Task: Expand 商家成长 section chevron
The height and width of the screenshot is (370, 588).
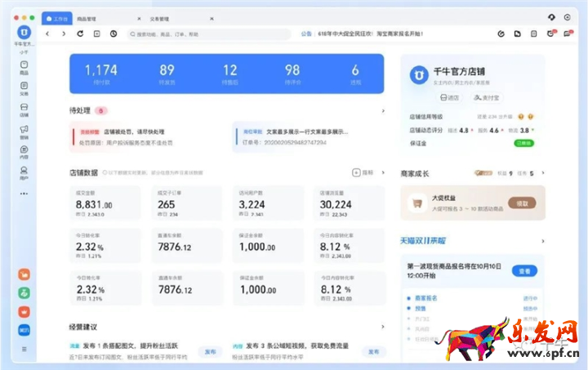Action: (x=542, y=173)
